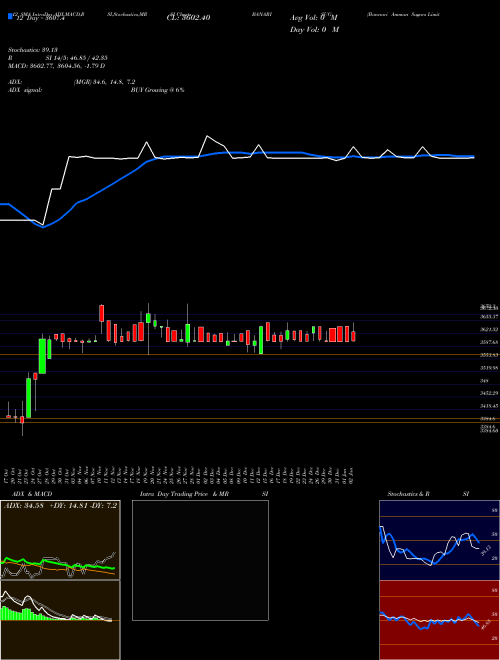
Task: Click the 'Day Vol: 0 M' label
Action: tap(314, 30)
